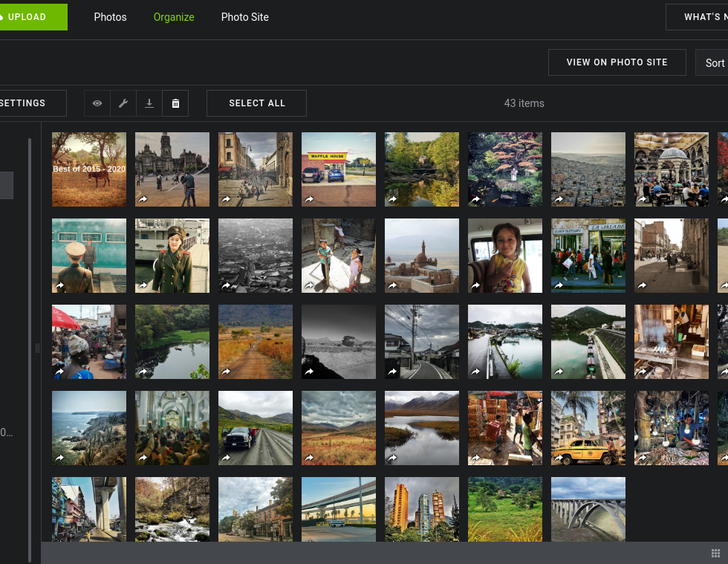Click share arrow on yellow taxi photo

click(559, 458)
